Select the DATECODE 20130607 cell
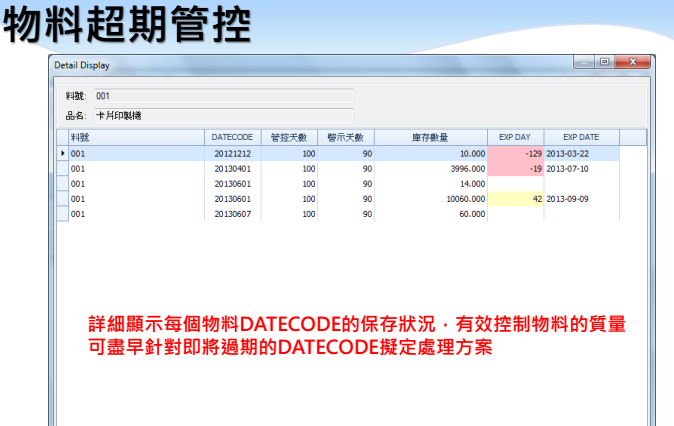This screenshot has width=674, height=426. coord(230,214)
